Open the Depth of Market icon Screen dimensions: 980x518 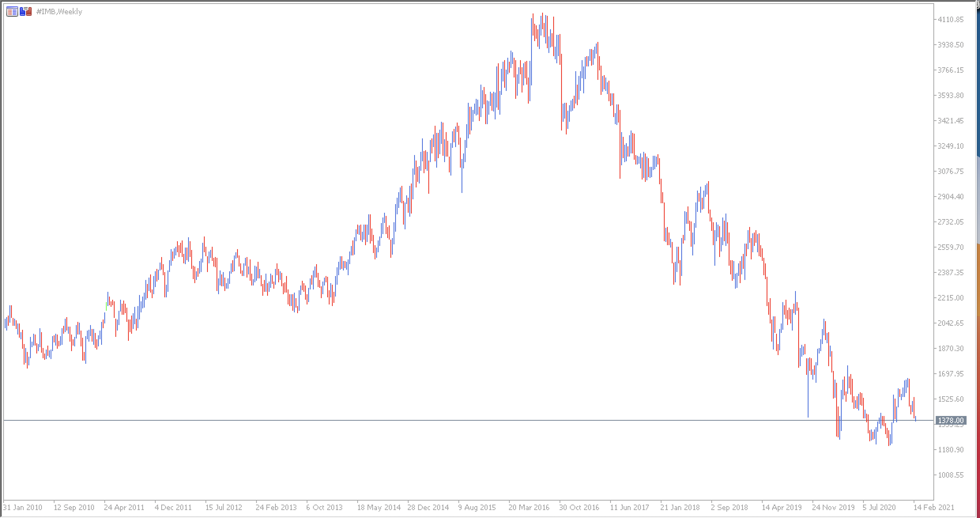click(26, 11)
